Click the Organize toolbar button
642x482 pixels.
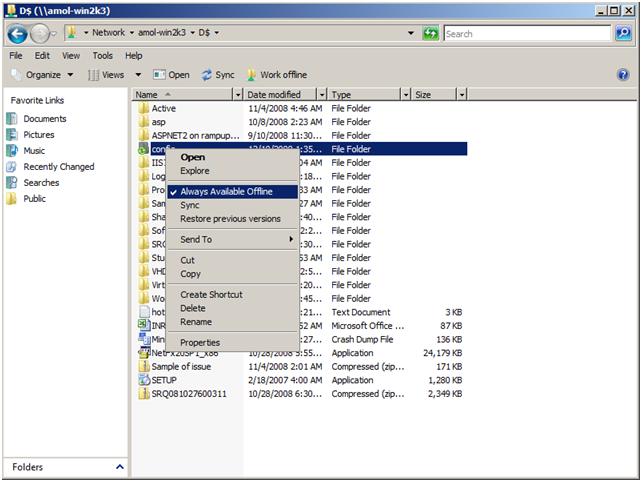coord(43,75)
